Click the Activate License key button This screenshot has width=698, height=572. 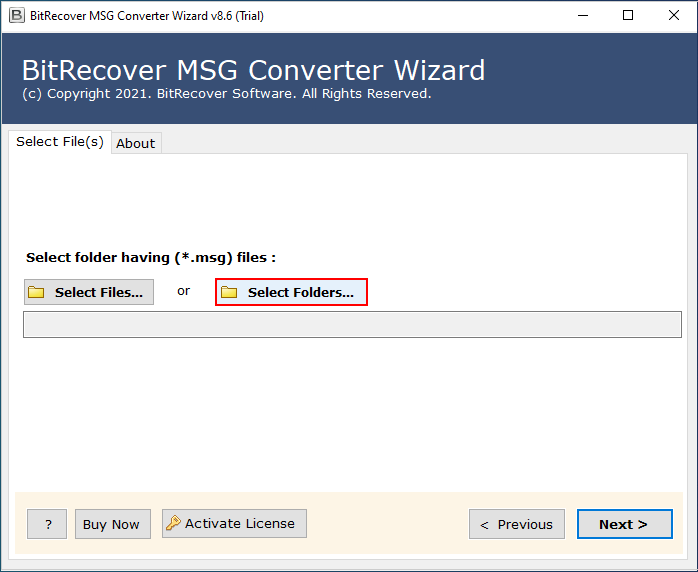click(x=234, y=523)
